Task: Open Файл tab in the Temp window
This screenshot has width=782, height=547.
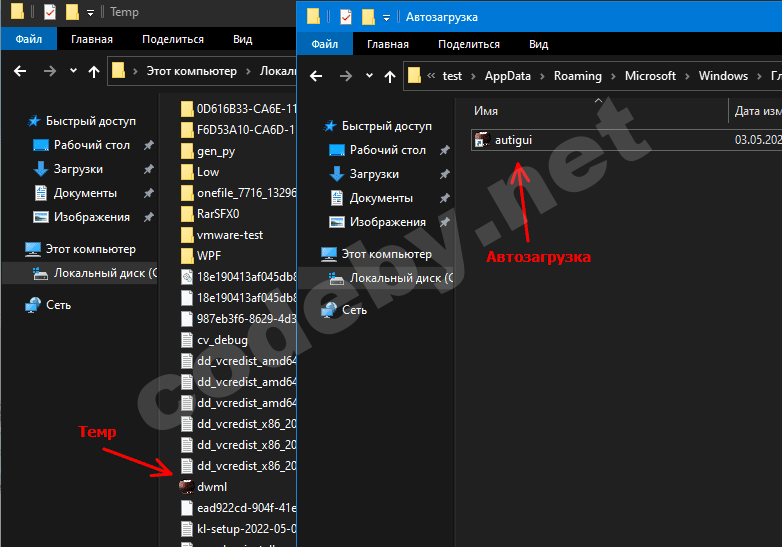Action: pos(28,39)
